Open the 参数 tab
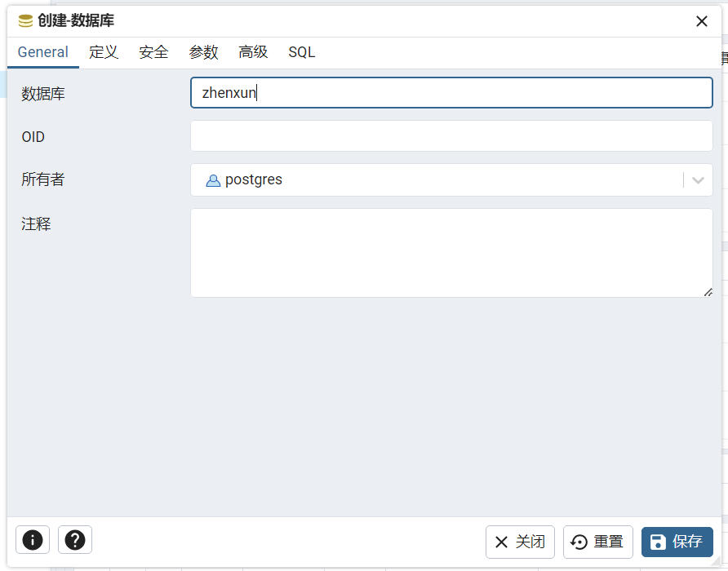Screen dimensions: 728x571 coord(203,52)
